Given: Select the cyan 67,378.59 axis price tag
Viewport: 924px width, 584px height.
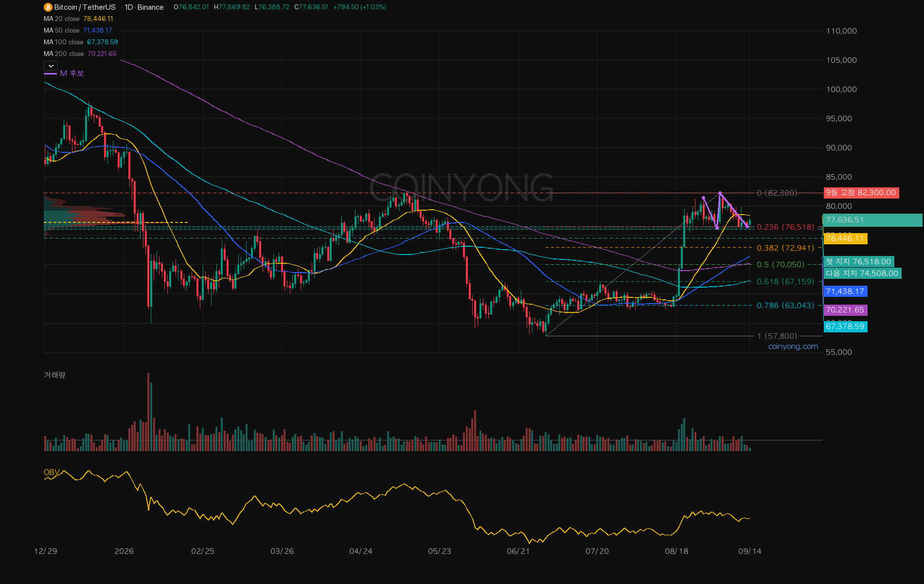Looking at the screenshot, I should [845, 327].
